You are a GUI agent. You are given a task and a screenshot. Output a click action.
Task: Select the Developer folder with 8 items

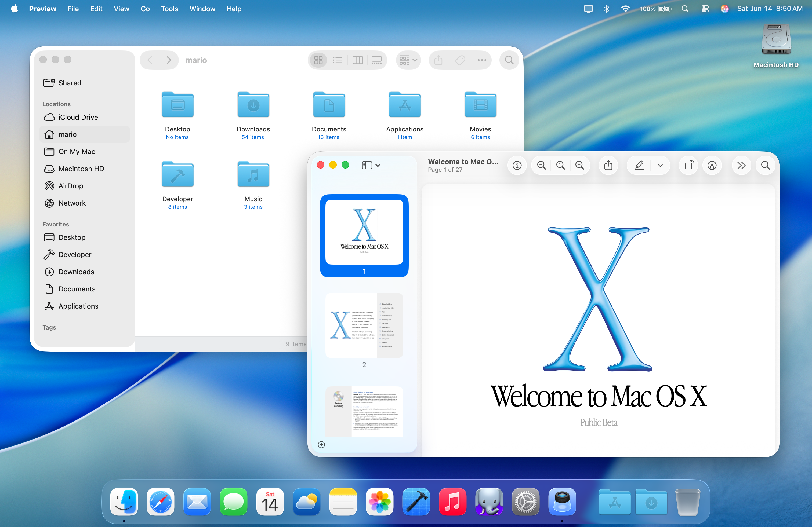pos(177,174)
